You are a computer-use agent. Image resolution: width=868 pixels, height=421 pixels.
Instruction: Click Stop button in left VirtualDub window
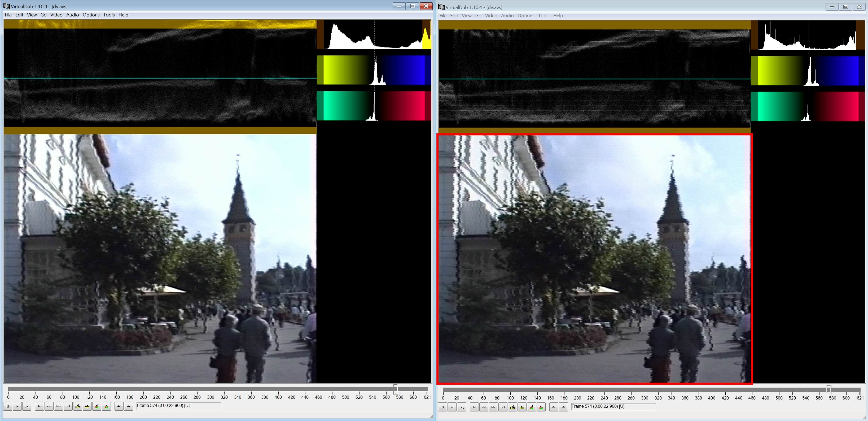(8, 406)
